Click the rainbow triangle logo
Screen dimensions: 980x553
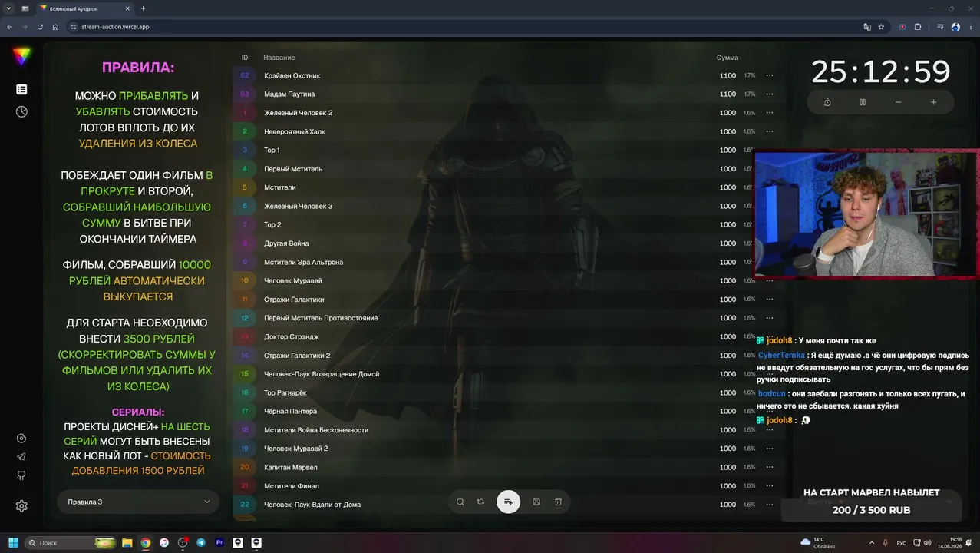[21, 56]
